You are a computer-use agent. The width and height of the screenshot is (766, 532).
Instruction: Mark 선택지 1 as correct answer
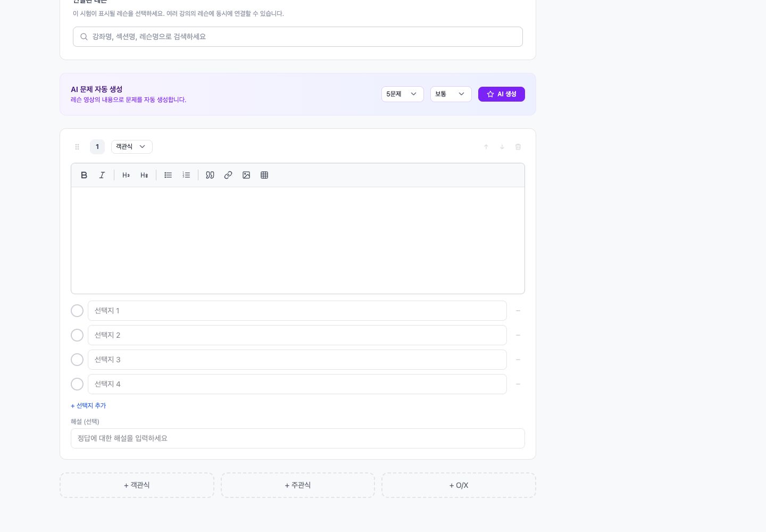tap(77, 311)
